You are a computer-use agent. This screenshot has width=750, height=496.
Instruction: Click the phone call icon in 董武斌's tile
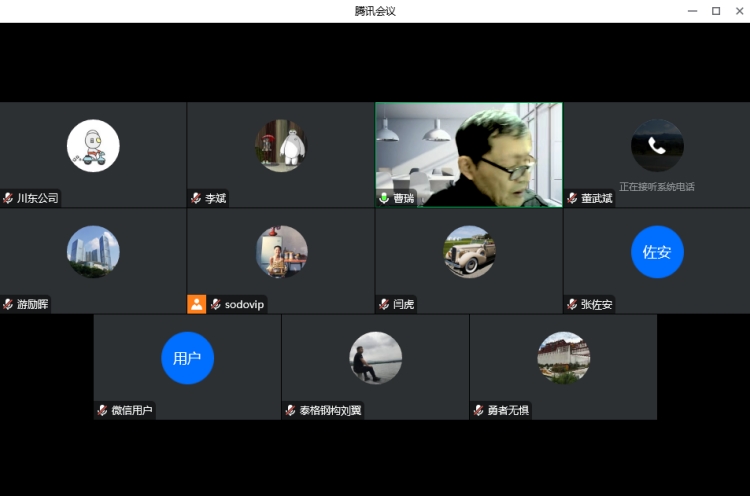click(x=657, y=146)
